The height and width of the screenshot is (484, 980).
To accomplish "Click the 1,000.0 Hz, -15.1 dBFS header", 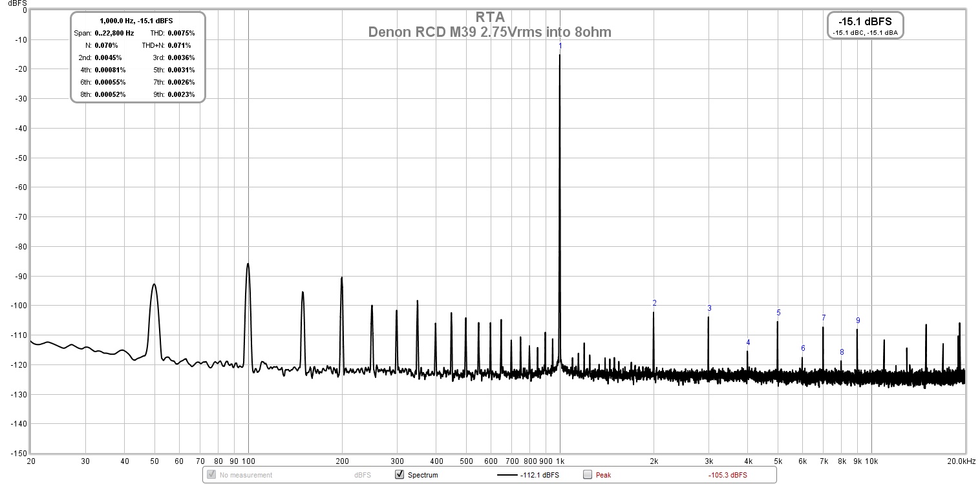I will (137, 21).
